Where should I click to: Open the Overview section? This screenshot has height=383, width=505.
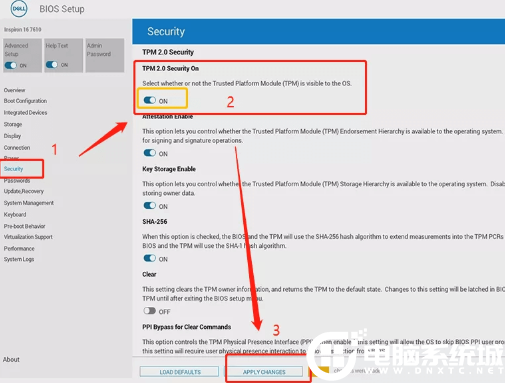click(14, 90)
